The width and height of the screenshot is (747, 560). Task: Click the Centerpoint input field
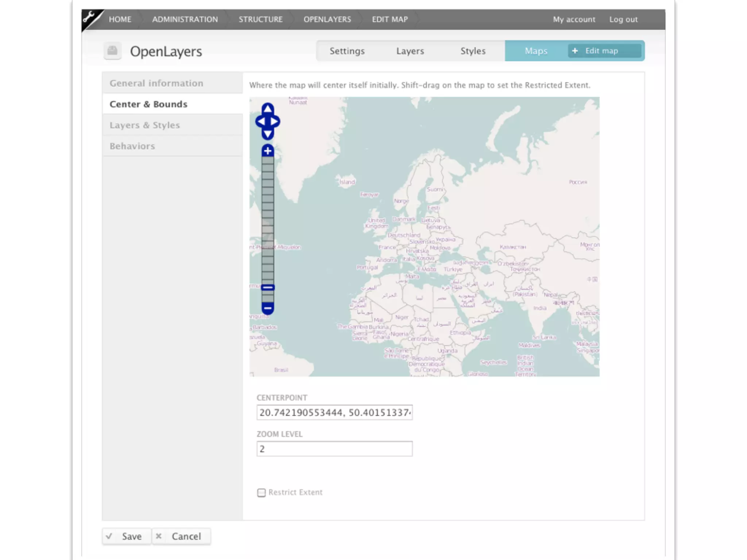[334, 412]
